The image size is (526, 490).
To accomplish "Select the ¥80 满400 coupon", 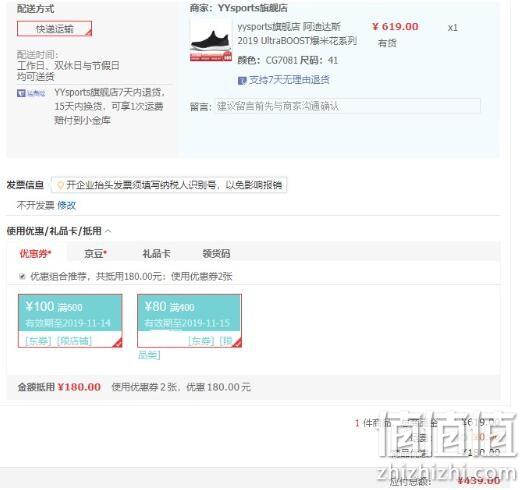I will [x=189, y=321].
